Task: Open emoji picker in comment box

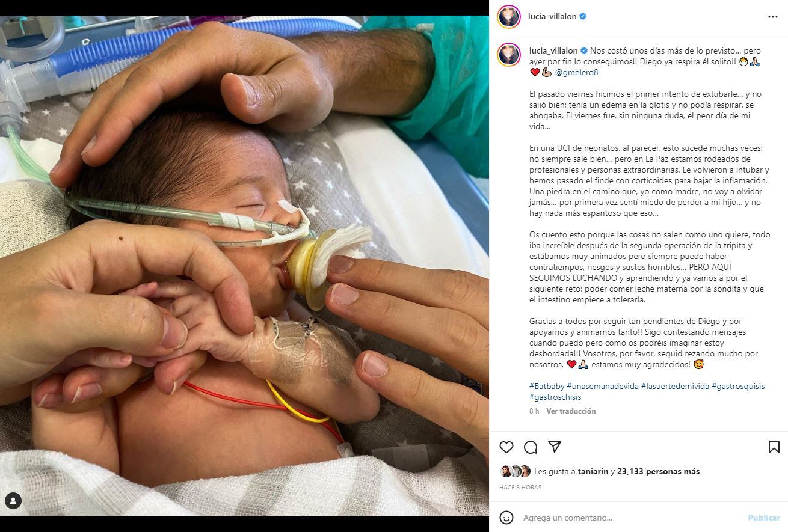Action: click(506, 518)
